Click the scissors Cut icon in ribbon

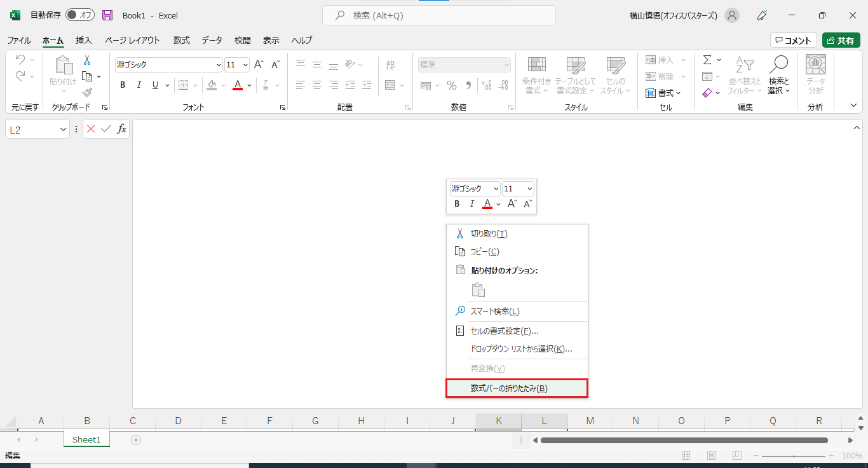87,60
